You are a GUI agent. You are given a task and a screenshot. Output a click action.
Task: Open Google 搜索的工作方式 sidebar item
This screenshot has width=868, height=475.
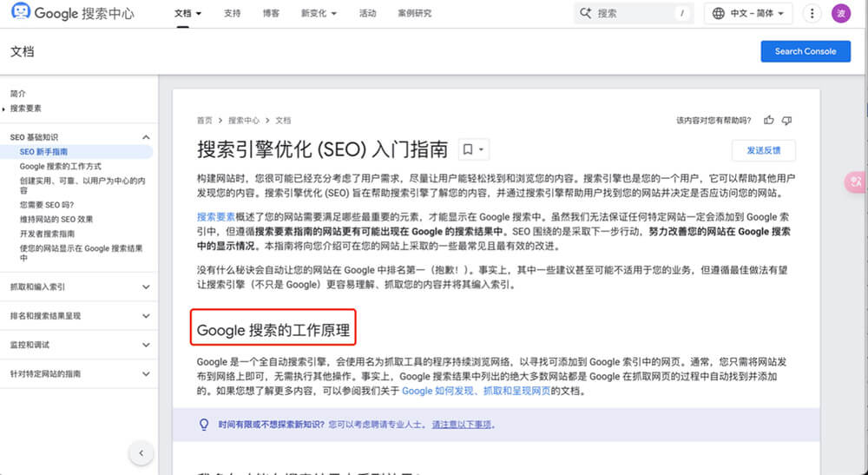tap(61, 166)
